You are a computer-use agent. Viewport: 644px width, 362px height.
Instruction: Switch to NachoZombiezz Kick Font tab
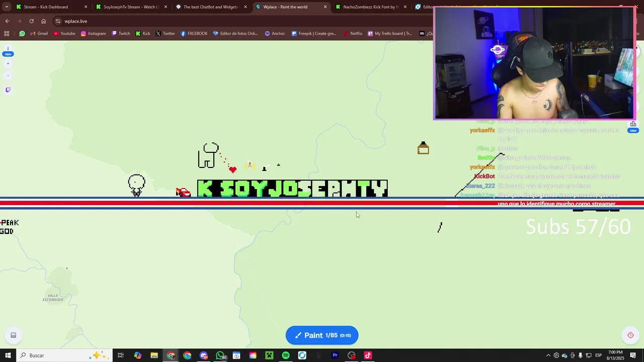point(371,7)
